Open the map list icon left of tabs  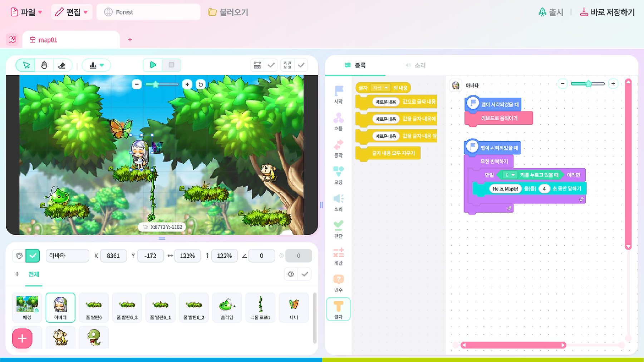coord(12,39)
